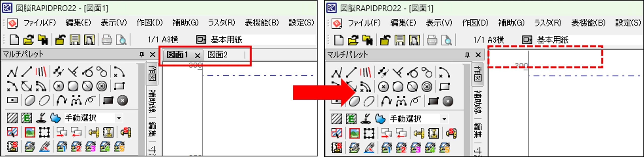This screenshot has width=644, height=157.
Task: Expand the 手動選択 dropdown in left palette
Action: pos(119,118)
